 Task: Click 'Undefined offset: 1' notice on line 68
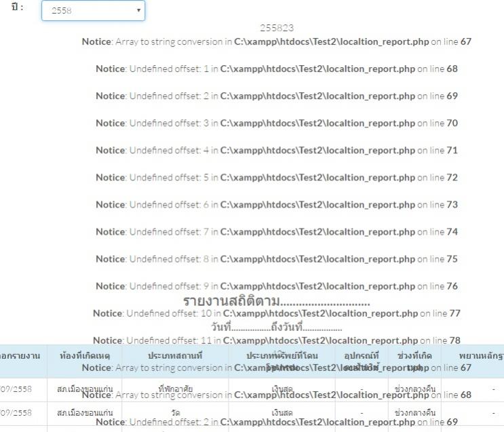[x=277, y=68]
